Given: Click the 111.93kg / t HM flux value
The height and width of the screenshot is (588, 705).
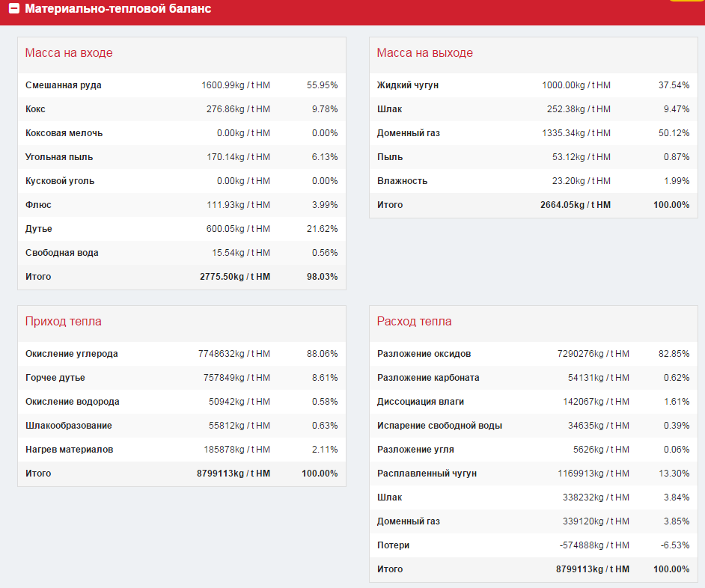Looking at the screenshot, I should pyautogui.click(x=238, y=205).
